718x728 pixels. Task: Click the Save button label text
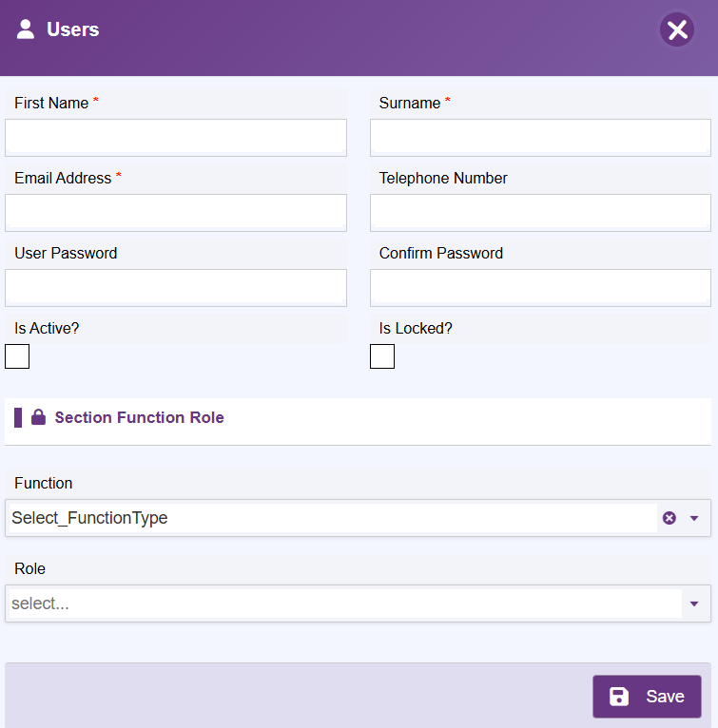click(x=665, y=697)
